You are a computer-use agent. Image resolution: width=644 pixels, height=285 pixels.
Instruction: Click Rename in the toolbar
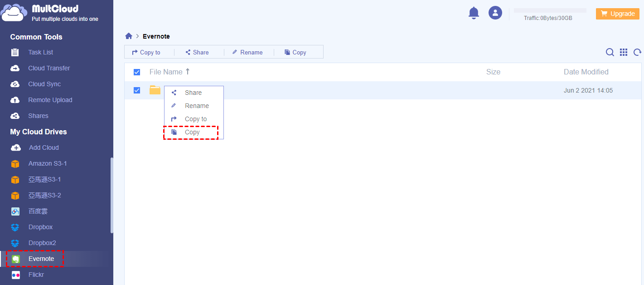[247, 52]
